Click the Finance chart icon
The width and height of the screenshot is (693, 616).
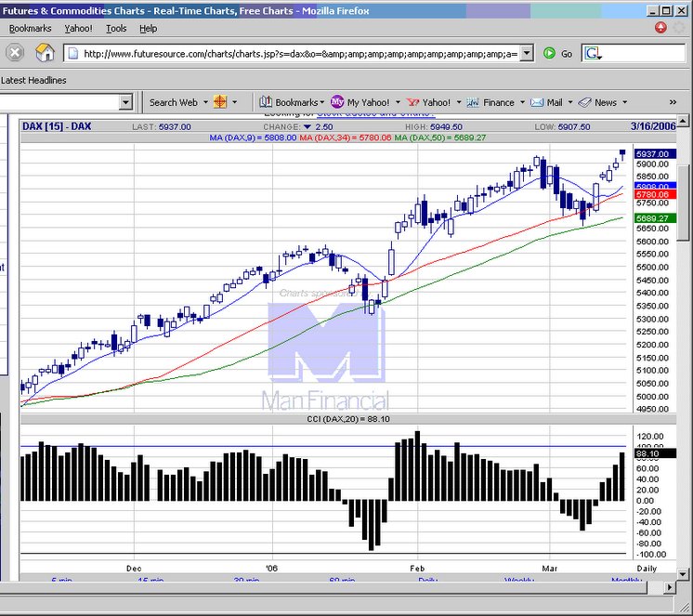point(473,102)
